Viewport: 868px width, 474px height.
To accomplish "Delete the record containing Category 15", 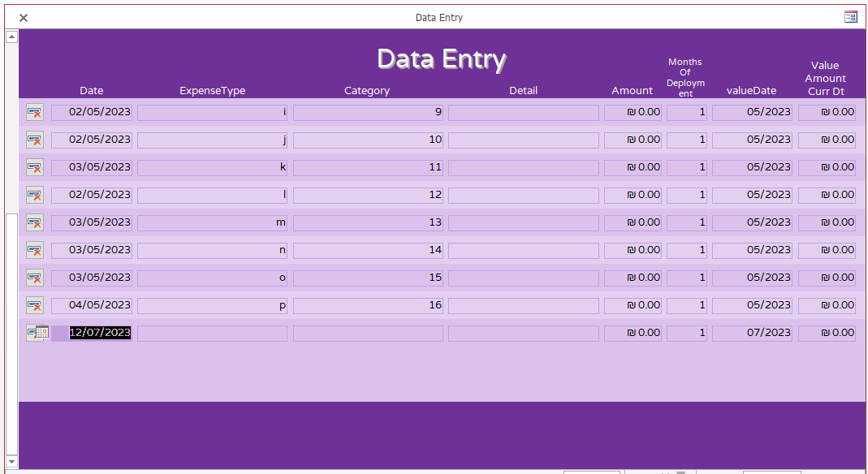I will [37, 278].
